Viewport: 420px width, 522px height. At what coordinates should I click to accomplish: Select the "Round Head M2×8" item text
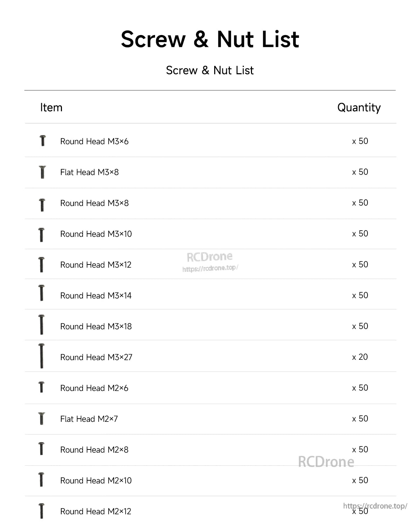[x=94, y=450]
